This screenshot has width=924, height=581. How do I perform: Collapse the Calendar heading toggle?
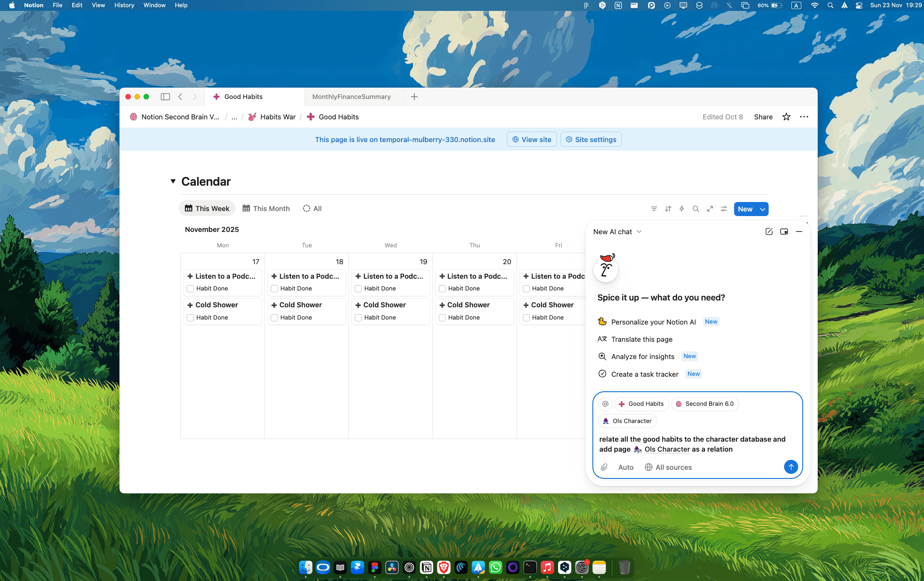pyautogui.click(x=173, y=181)
